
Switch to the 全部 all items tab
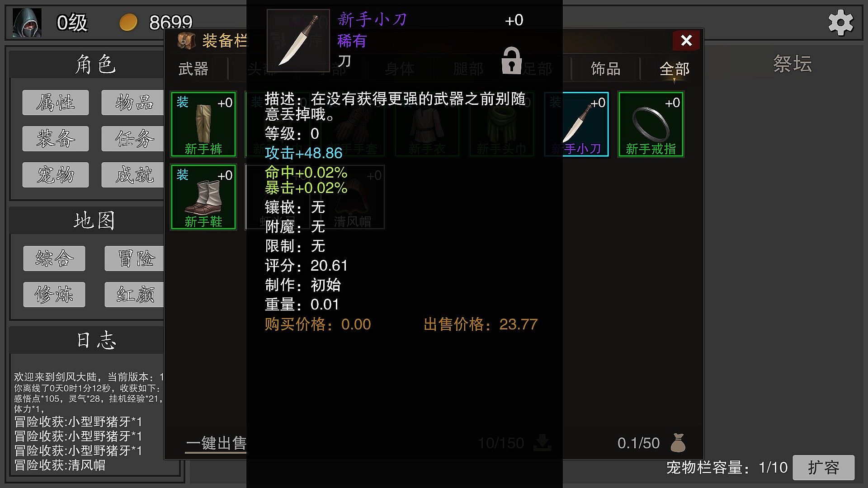point(675,69)
